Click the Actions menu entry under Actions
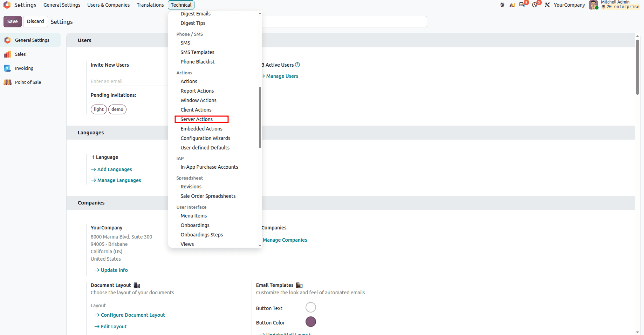644x335 pixels. 189,81
